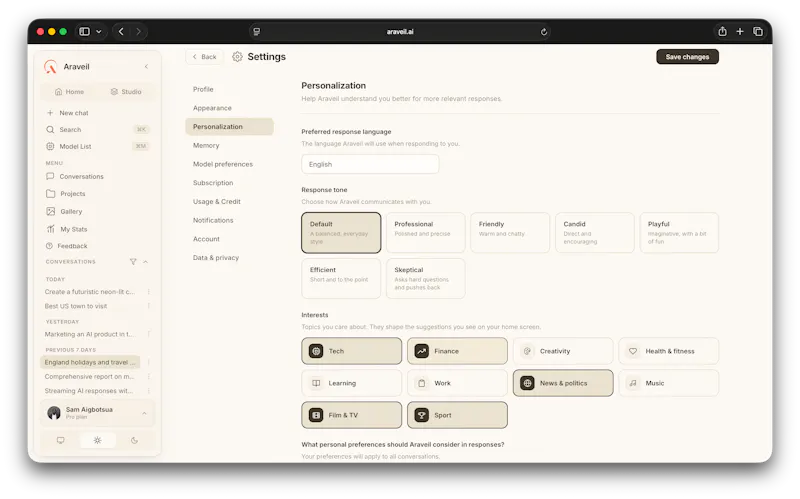Switch to dark theme moon icon
Viewport: 800px width, 499px height.
coord(134,440)
